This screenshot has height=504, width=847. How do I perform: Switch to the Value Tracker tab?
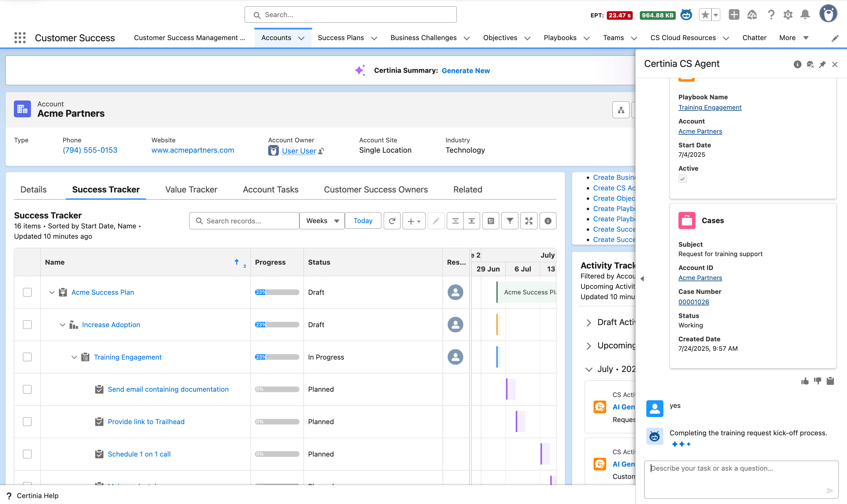(191, 190)
